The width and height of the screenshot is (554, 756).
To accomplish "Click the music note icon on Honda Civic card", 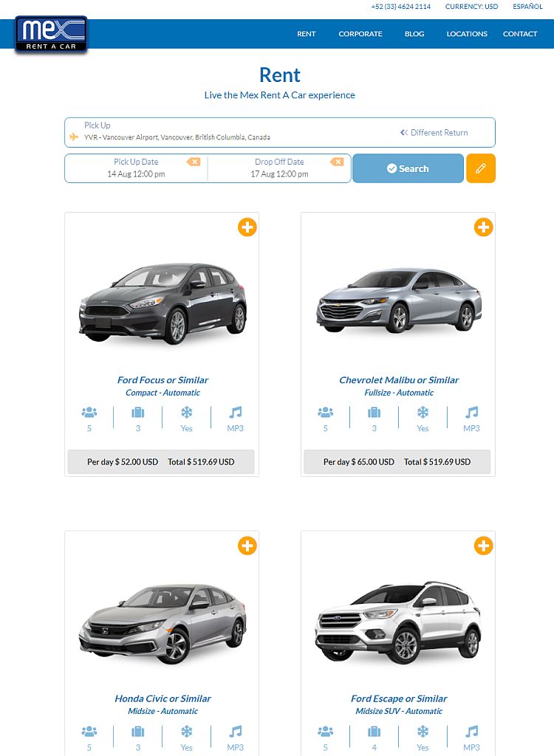I will pyautogui.click(x=235, y=732).
